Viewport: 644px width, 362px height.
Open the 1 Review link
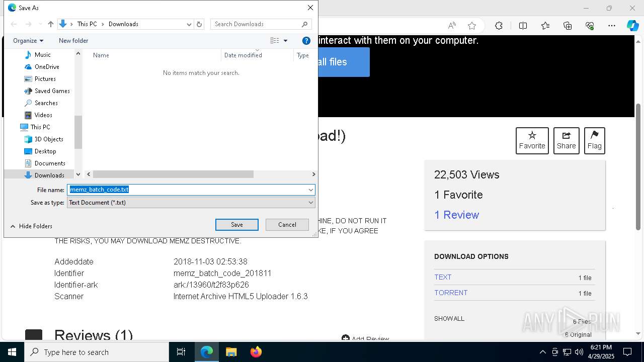tap(456, 215)
